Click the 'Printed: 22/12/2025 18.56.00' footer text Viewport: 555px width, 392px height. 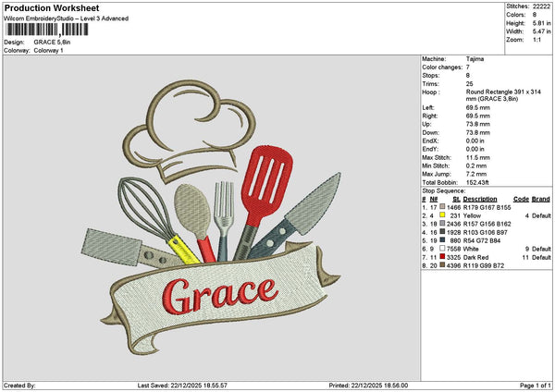pyautogui.click(x=368, y=386)
